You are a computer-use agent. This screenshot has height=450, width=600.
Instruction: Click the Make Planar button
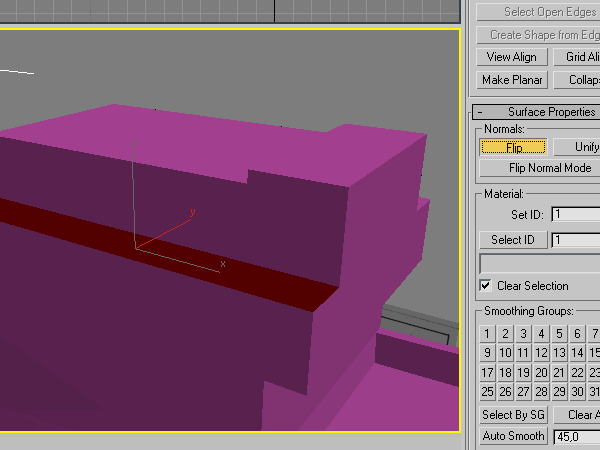click(x=512, y=80)
